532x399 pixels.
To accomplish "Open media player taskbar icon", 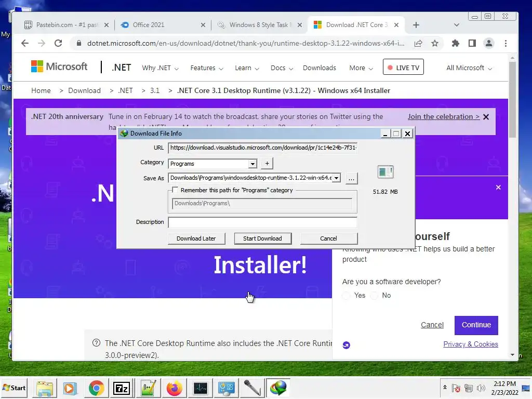I will [x=70, y=388].
